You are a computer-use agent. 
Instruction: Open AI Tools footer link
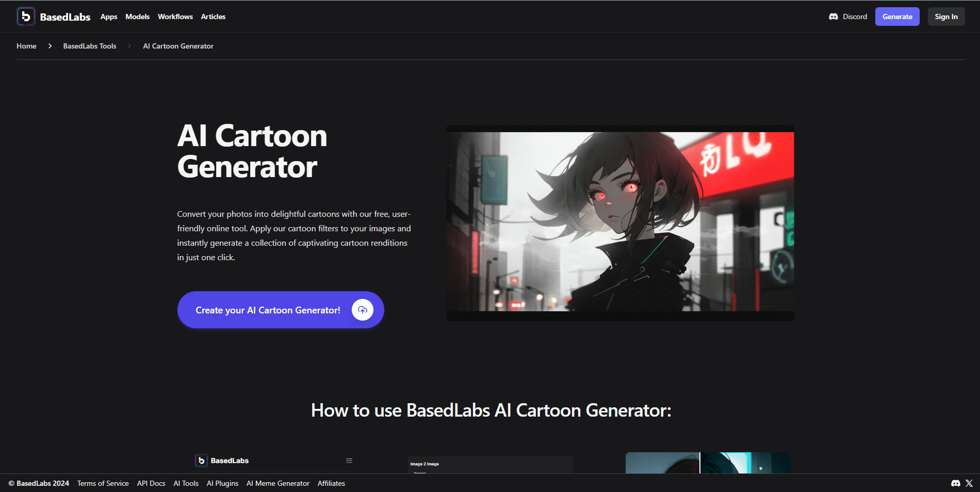[x=186, y=483]
